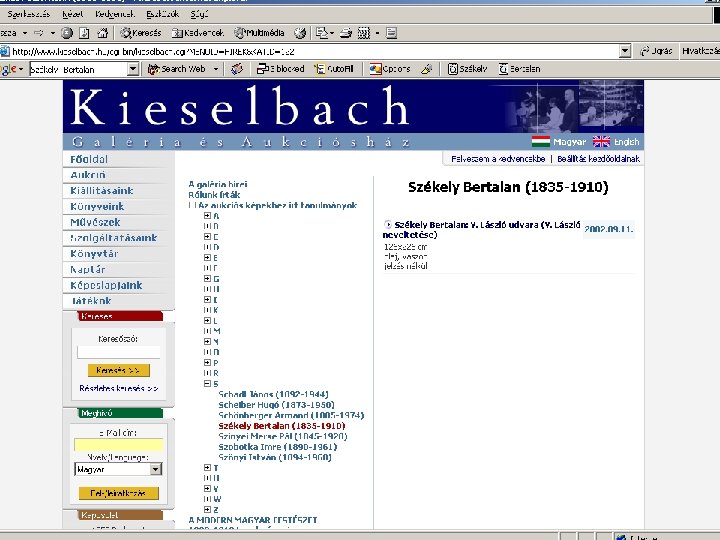Expand letter V in the tree
This screenshot has height=540, width=720.
coord(207,489)
